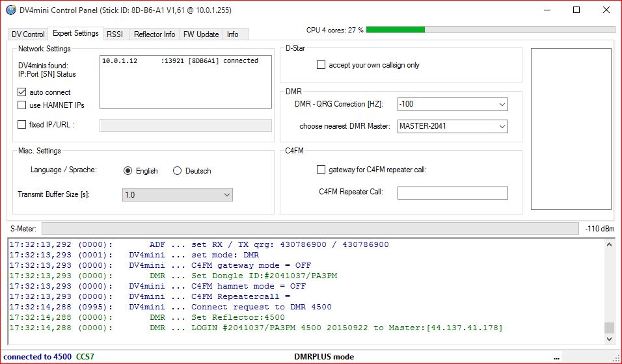
Task: Click the -110 dBm signal reading
Action: 600,229
